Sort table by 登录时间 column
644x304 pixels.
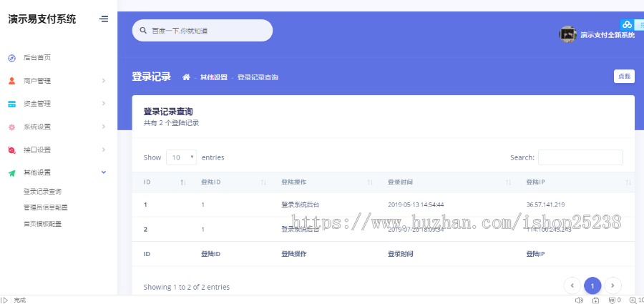click(509, 182)
